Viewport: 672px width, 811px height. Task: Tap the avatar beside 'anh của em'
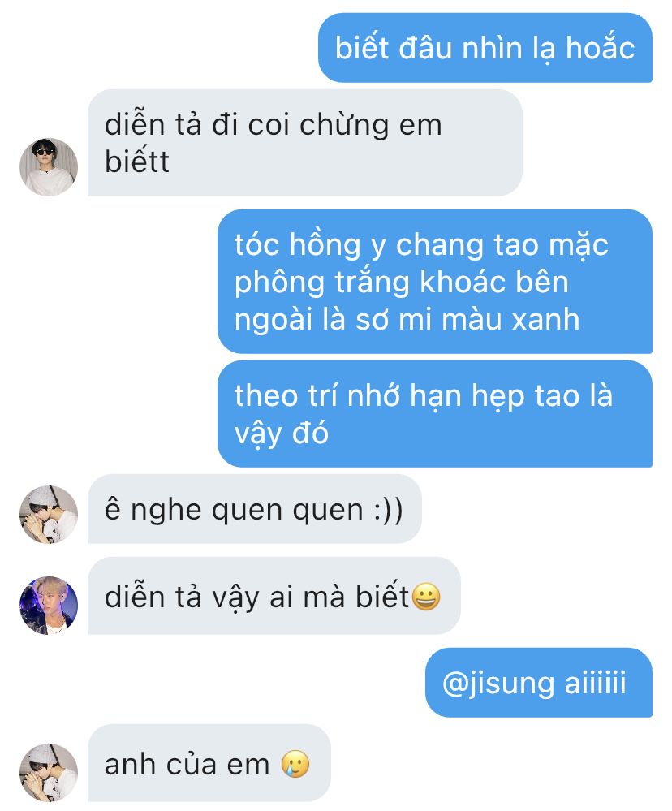tap(49, 773)
